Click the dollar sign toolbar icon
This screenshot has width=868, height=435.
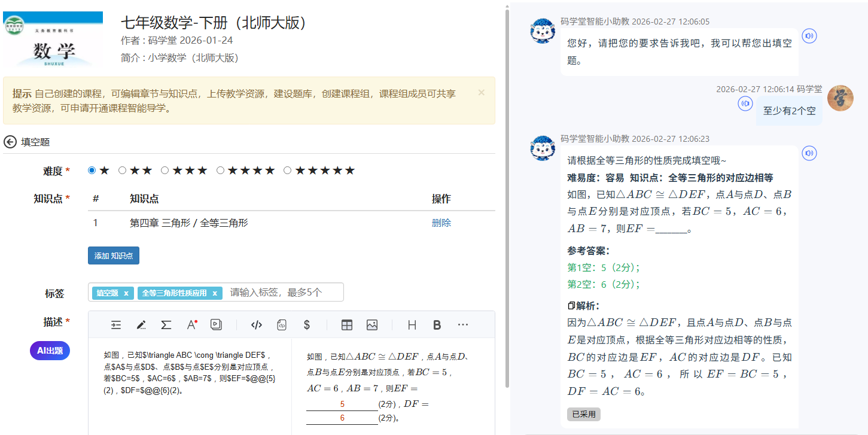pyautogui.click(x=307, y=325)
